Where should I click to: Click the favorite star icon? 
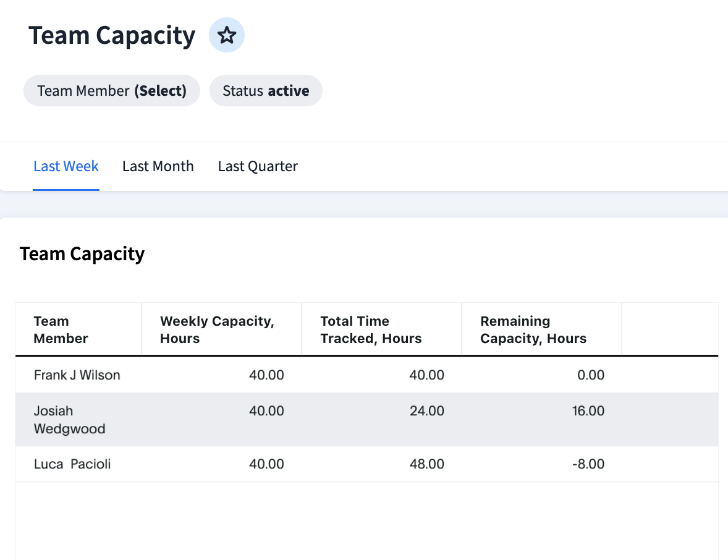(x=227, y=35)
